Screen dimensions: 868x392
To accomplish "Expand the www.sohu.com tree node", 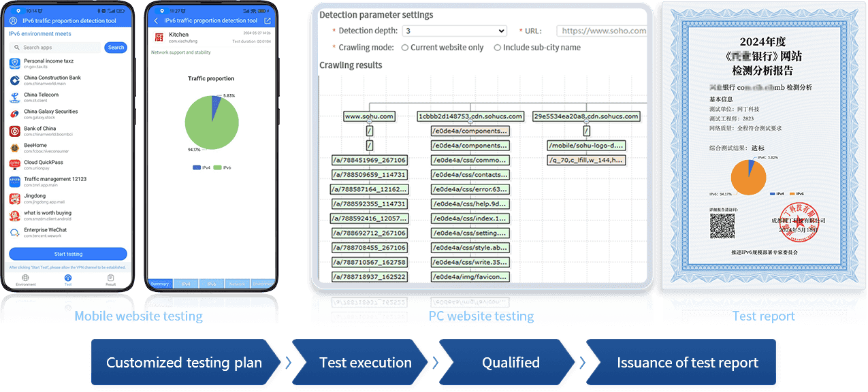I will 369,116.
